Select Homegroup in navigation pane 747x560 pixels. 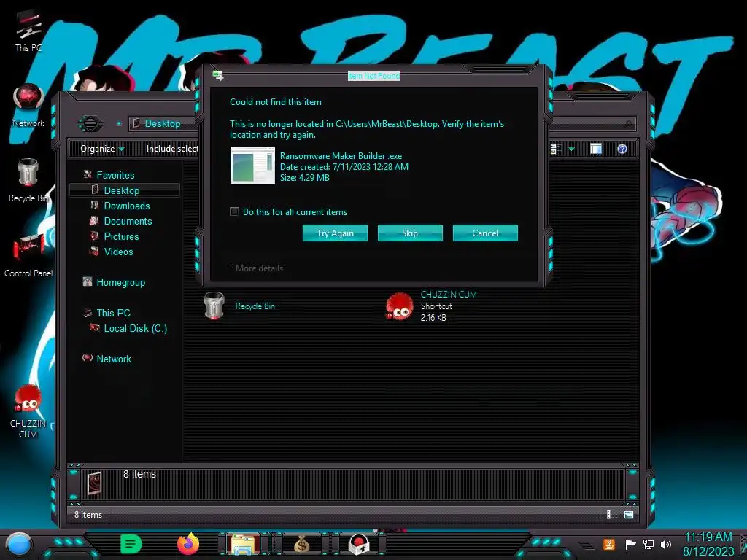pos(120,282)
